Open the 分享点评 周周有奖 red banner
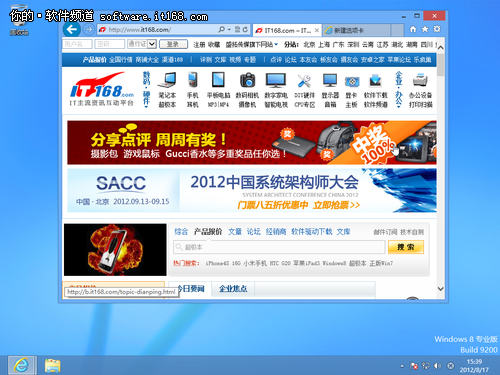 [252, 143]
